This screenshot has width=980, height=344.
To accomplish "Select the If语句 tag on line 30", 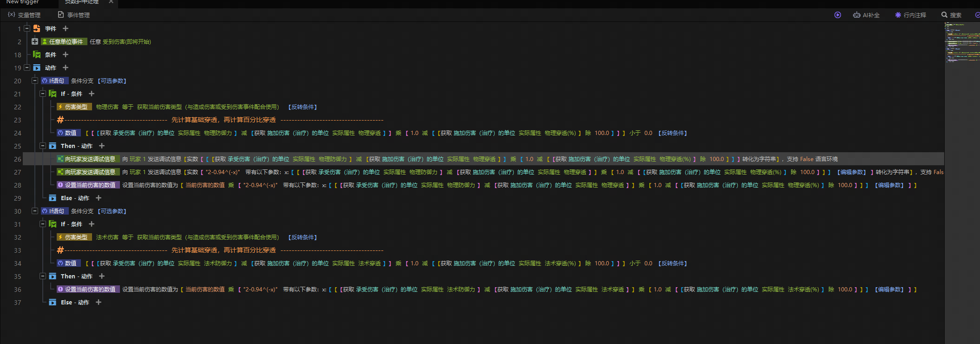I will (55, 211).
